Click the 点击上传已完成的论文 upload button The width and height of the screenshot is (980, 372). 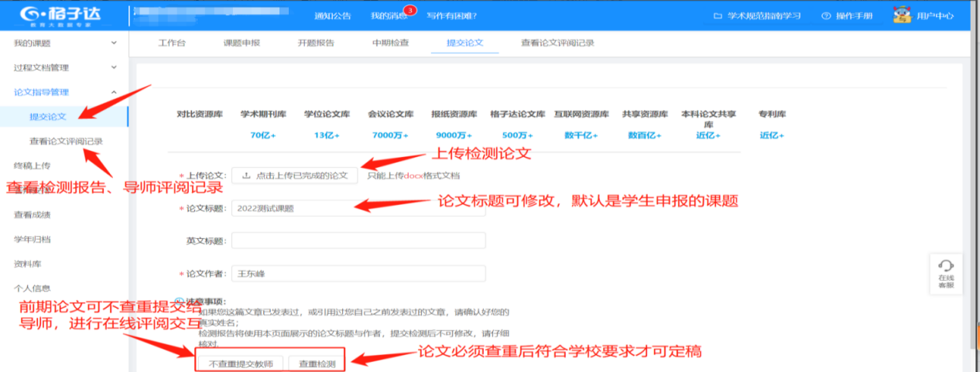click(295, 176)
